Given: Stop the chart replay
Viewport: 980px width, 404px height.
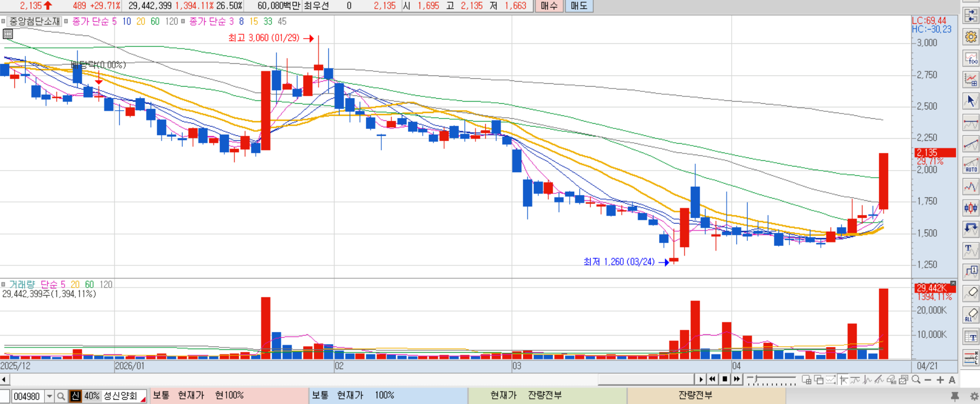Looking at the screenshot, I should (x=725, y=379).
